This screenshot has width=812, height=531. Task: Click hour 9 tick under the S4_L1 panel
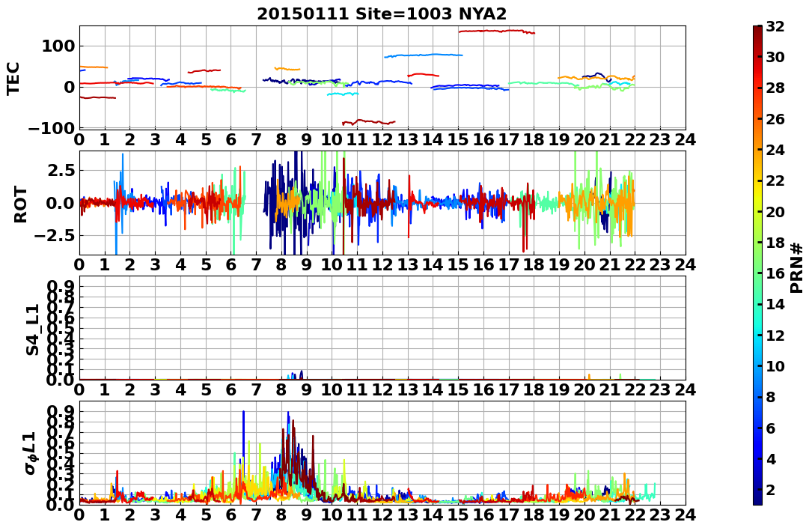point(307,389)
